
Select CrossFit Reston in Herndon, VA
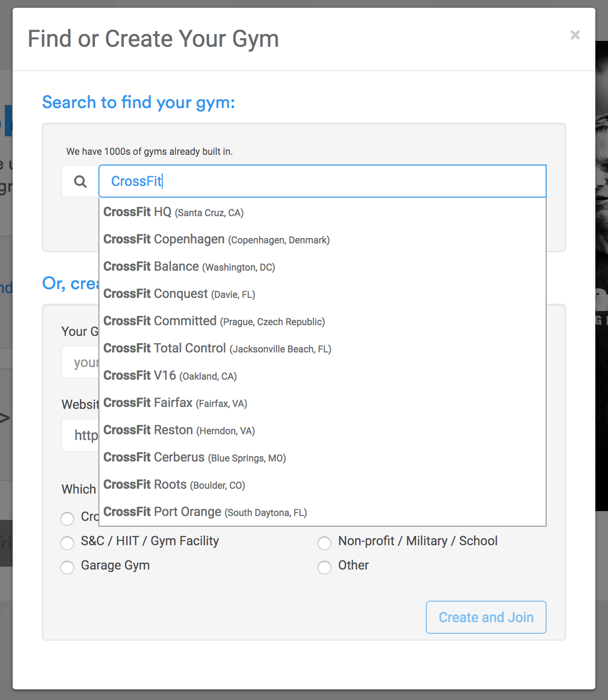coord(179,430)
